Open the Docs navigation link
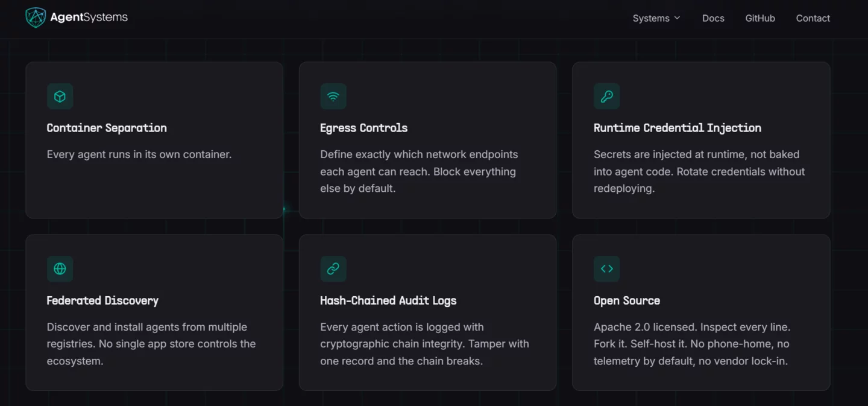This screenshot has width=868, height=406. click(x=713, y=18)
